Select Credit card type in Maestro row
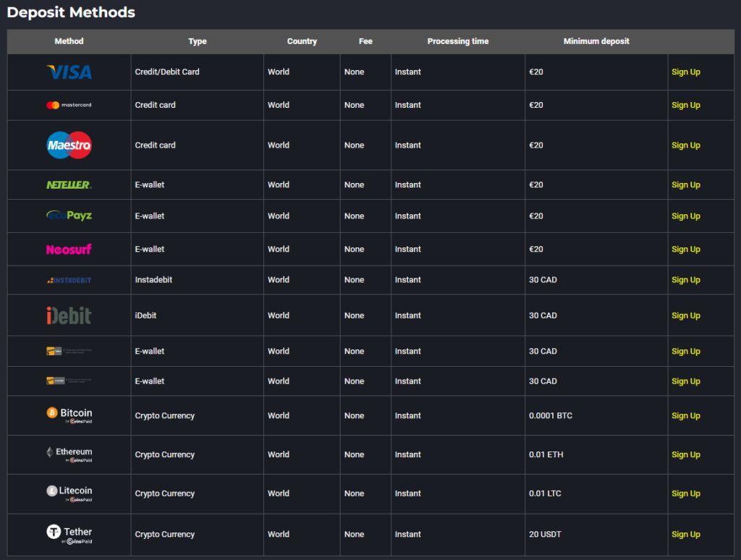 (x=155, y=145)
